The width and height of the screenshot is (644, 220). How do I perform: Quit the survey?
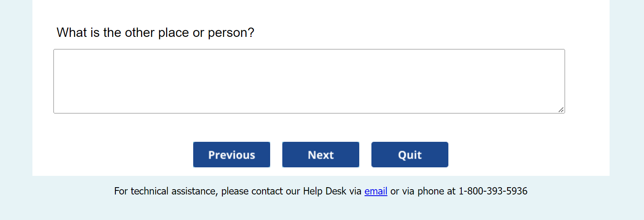coord(409,154)
